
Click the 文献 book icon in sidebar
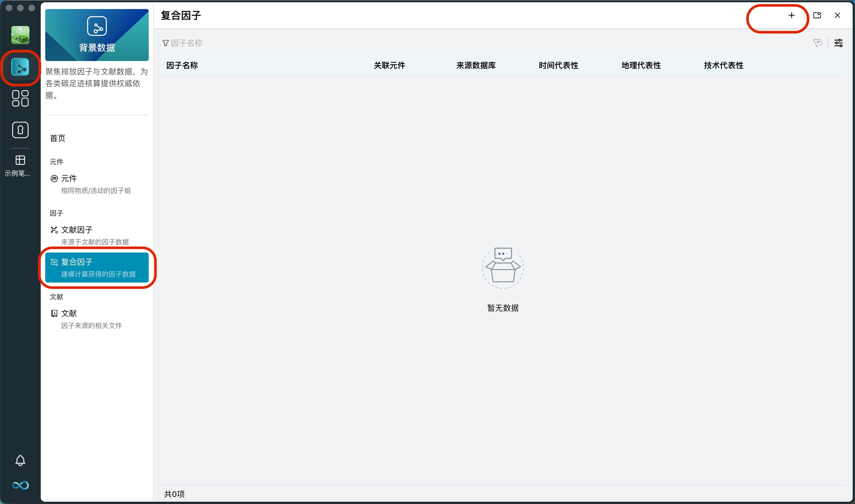pyautogui.click(x=54, y=313)
